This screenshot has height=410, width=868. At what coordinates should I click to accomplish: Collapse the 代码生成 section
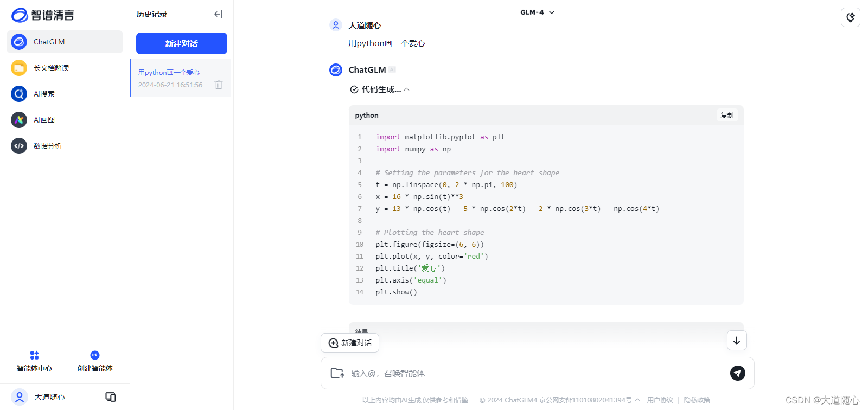pos(407,89)
